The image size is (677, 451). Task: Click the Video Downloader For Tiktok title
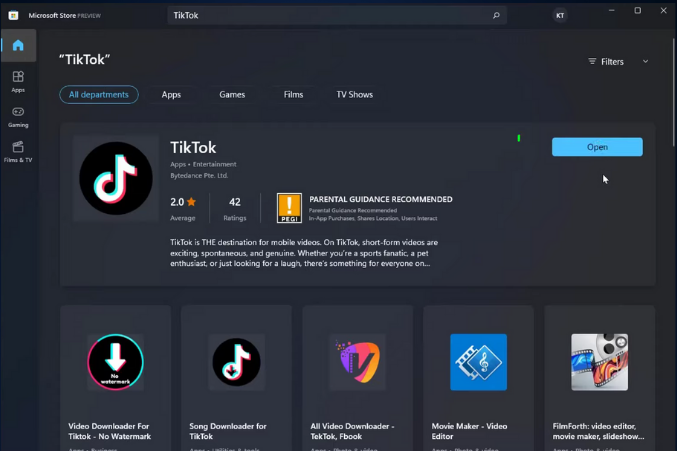(110, 431)
